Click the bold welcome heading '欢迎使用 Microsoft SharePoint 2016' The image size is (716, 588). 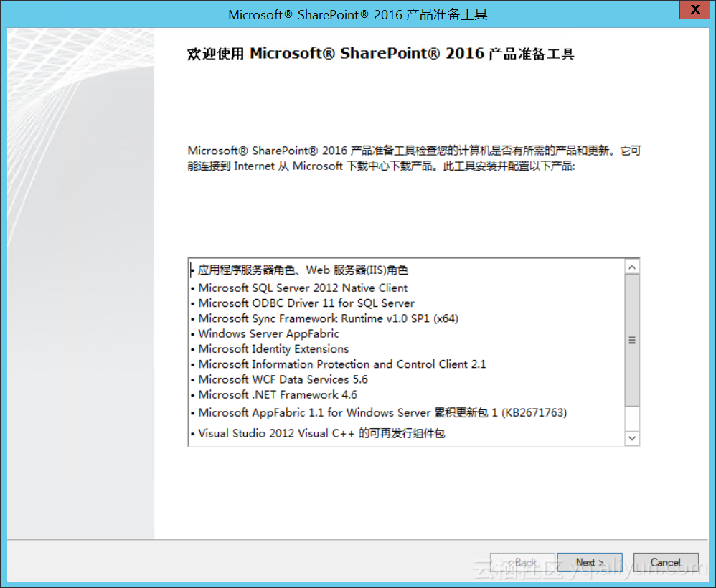pyautogui.click(x=381, y=53)
